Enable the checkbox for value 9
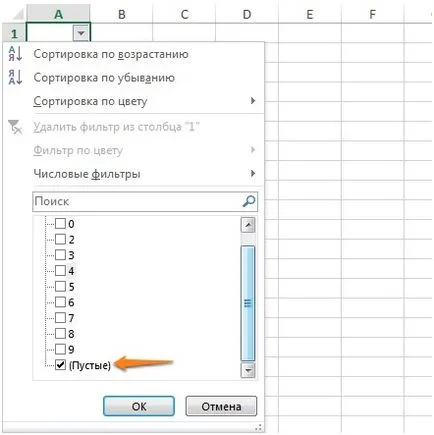 (60, 349)
